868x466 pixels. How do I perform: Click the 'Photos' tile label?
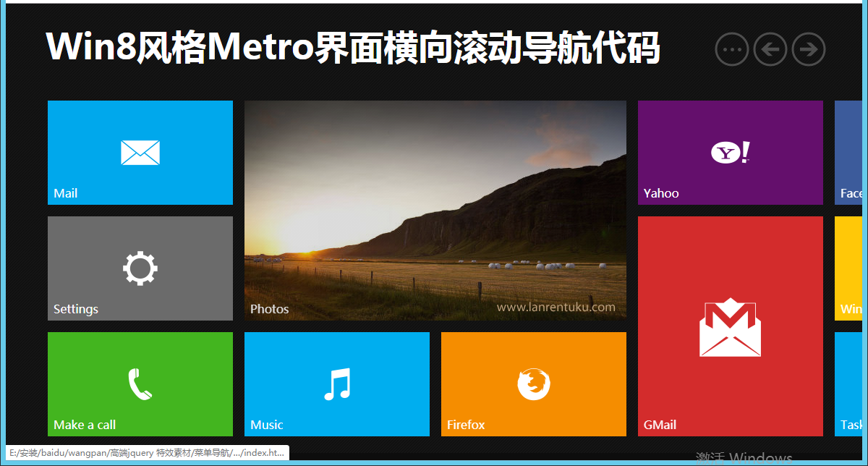point(270,309)
